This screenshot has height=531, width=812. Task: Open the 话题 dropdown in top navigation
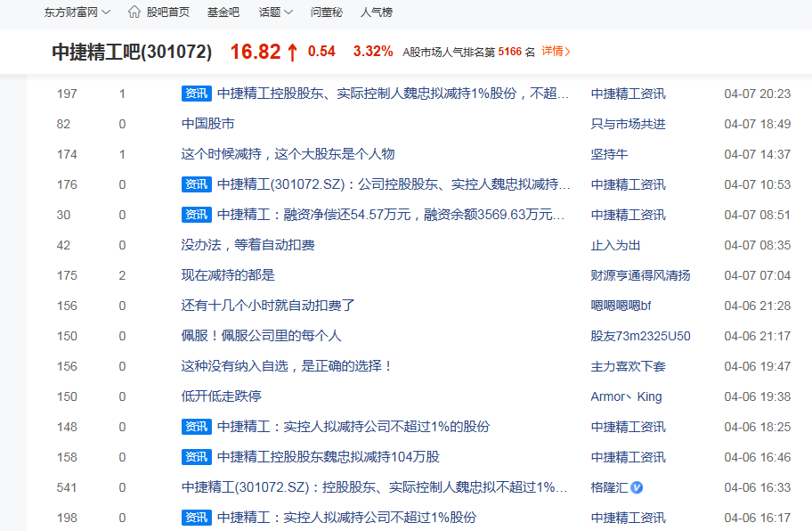click(x=275, y=12)
